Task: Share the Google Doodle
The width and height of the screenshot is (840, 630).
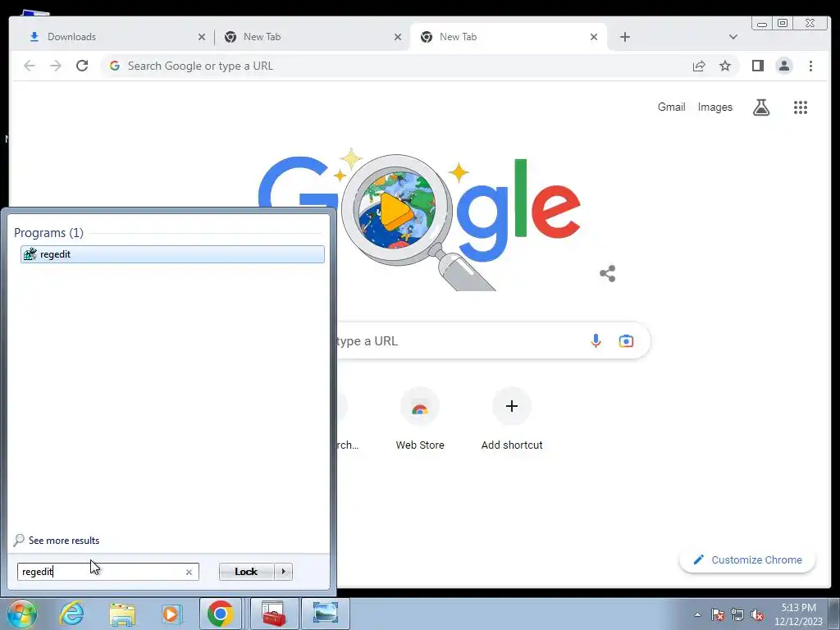Action: [x=608, y=274]
